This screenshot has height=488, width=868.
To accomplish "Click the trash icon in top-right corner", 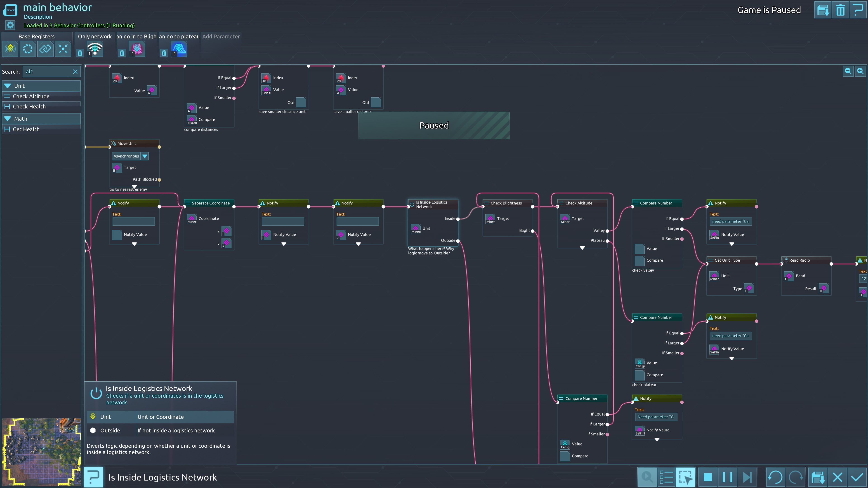I will (x=840, y=10).
